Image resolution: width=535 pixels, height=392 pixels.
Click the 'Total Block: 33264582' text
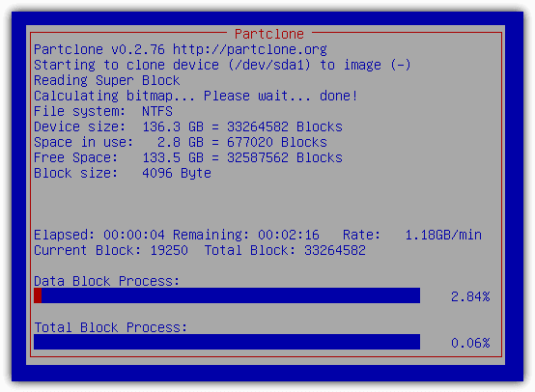[285, 250]
